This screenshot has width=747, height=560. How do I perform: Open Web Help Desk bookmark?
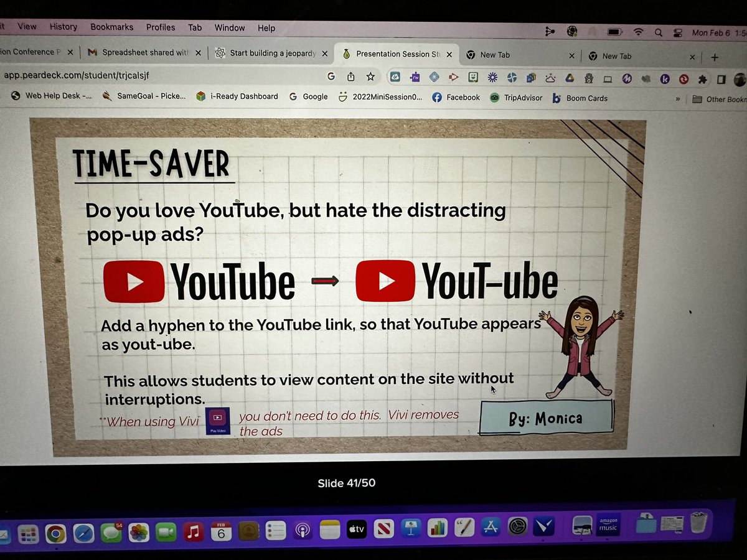pyautogui.click(x=52, y=96)
